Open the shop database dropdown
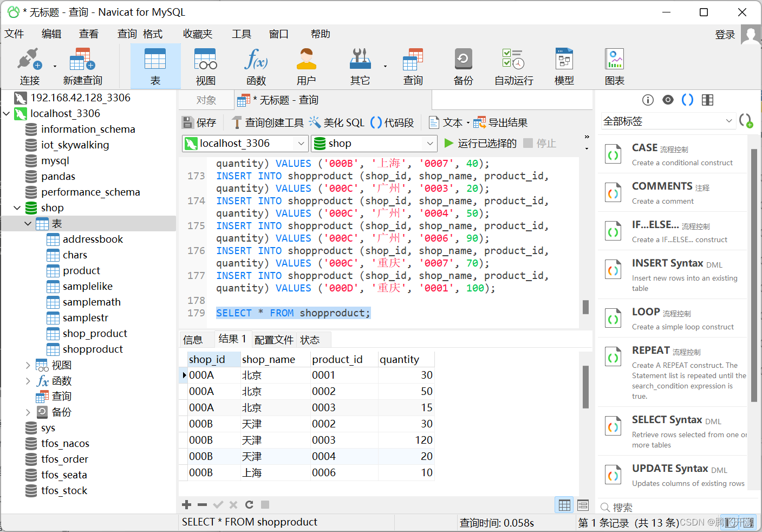The width and height of the screenshot is (762, 532). pyautogui.click(x=374, y=144)
